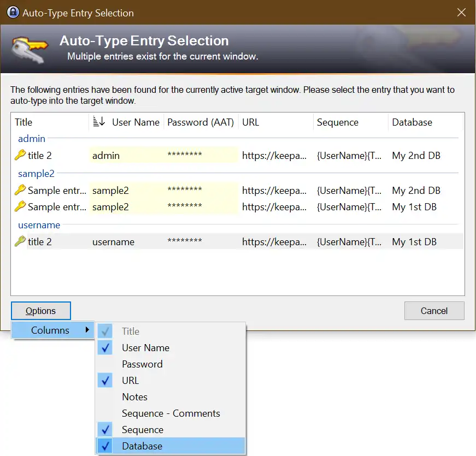Screen dimensions: 476x456
Task: Enable the Sequence - Comments column option
Action: [x=171, y=413]
